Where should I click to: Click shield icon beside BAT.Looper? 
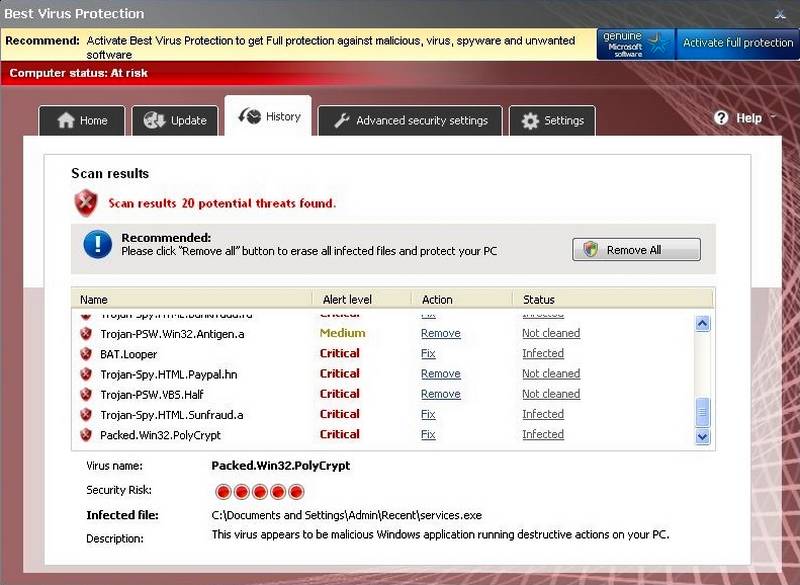pyautogui.click(x=86, y=353)
